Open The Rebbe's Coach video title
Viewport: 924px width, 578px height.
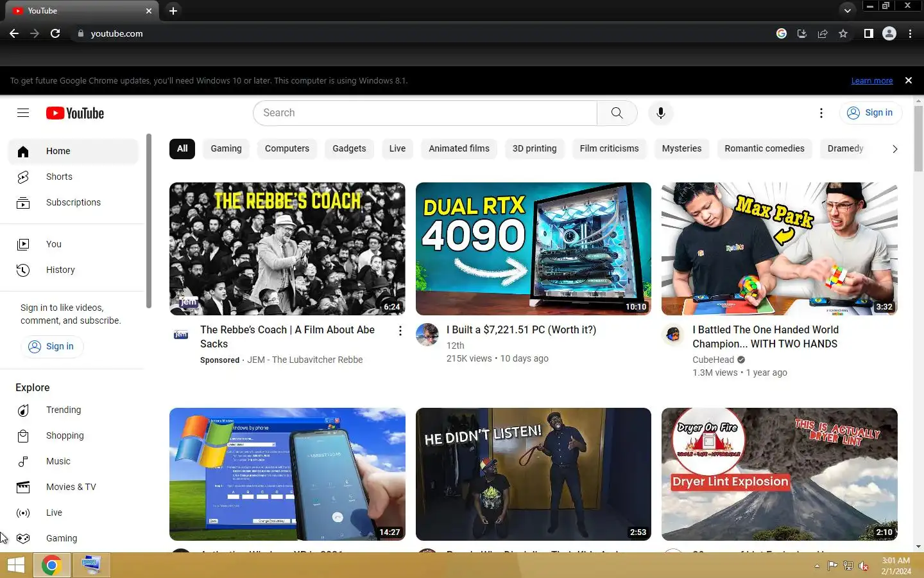pos(287,337)
